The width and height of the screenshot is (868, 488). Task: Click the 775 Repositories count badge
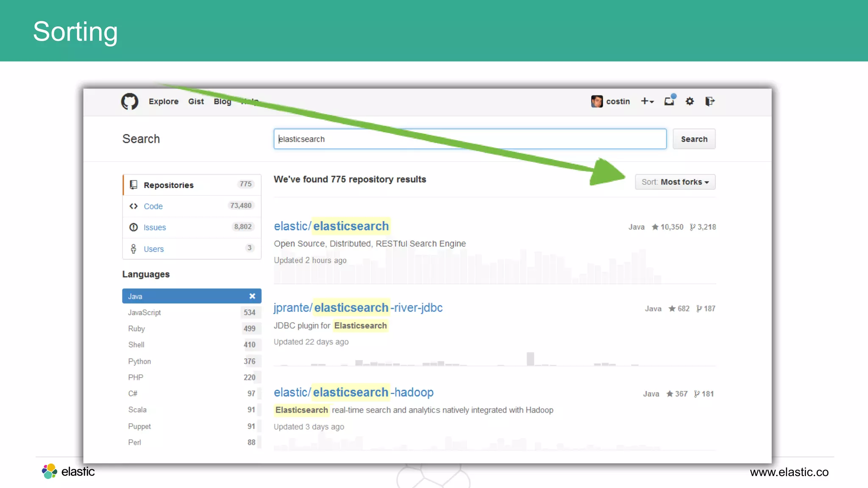pos(245,184)
